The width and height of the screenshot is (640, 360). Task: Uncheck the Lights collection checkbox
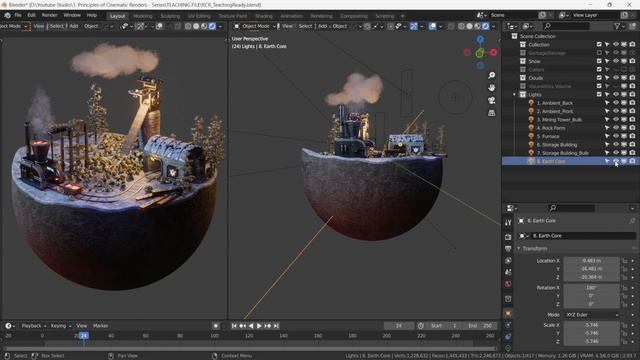(x=599, y=94)
